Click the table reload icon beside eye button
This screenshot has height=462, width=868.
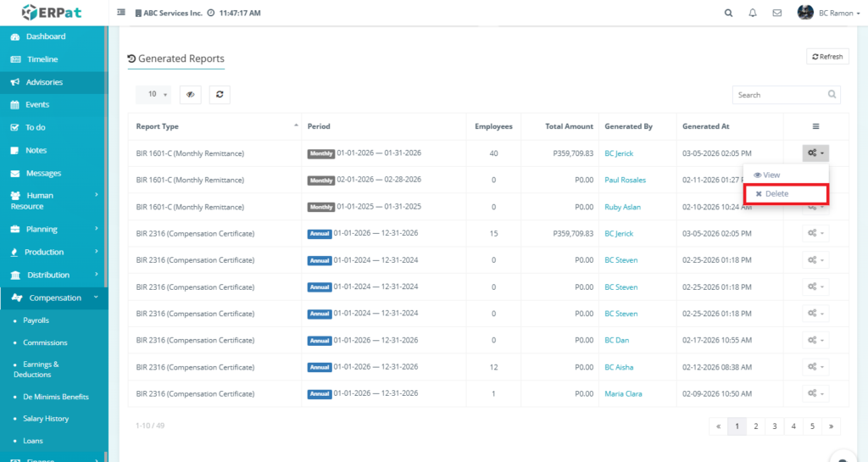[x=220, y=95]
